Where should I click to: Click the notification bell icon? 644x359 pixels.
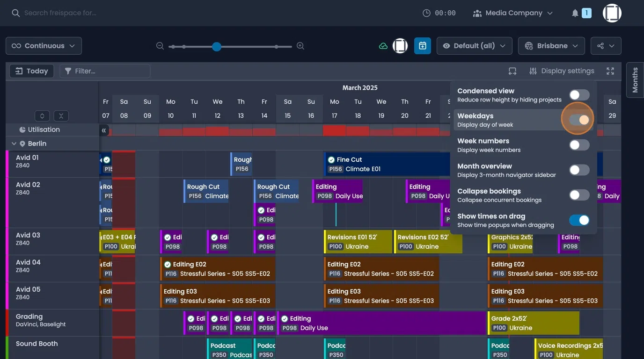tap(575, 13)
